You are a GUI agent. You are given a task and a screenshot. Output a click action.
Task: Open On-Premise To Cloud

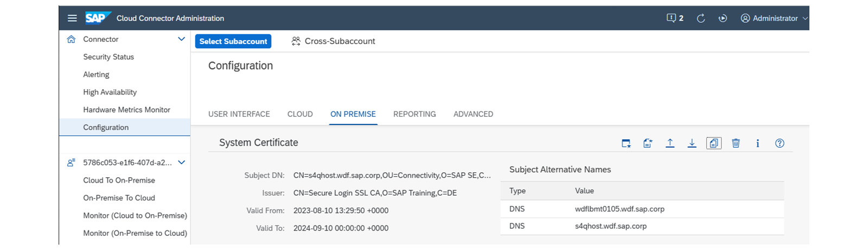119,198
